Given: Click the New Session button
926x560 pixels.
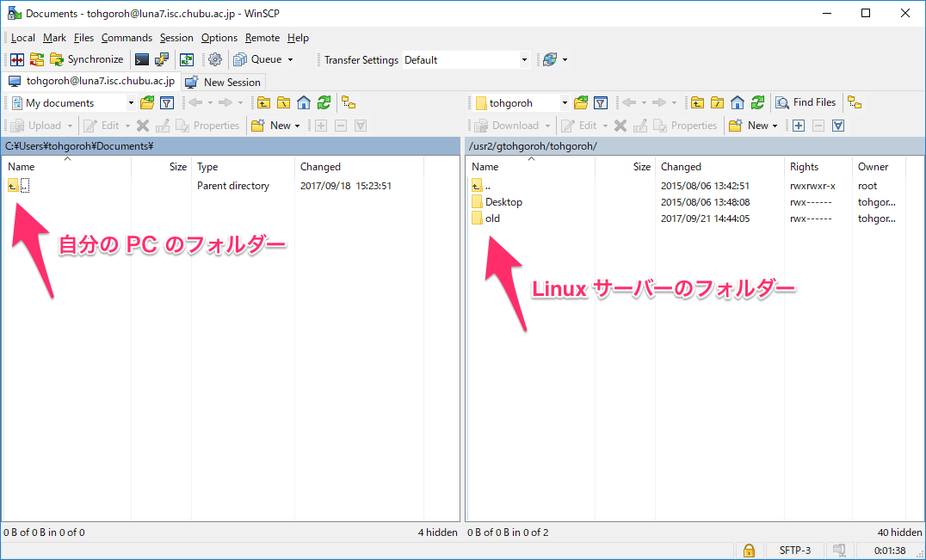Looking at the screenshot, I should click(x=223, y=82).
